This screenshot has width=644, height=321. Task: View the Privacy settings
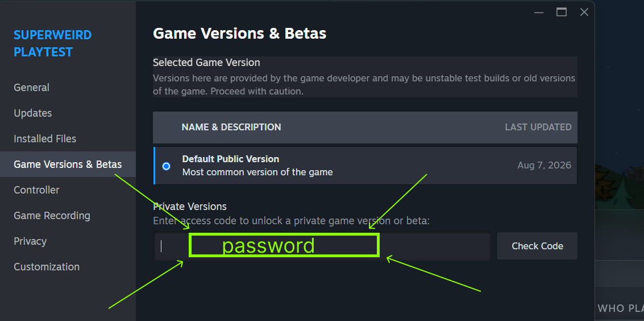point(30,241)
